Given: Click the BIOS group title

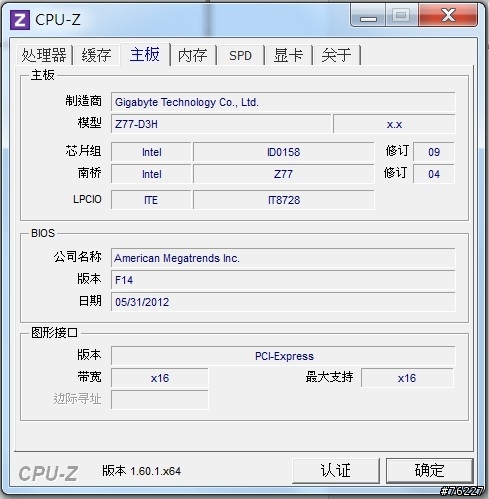Looking at the screenshot, I should click(x=43, y=233).
